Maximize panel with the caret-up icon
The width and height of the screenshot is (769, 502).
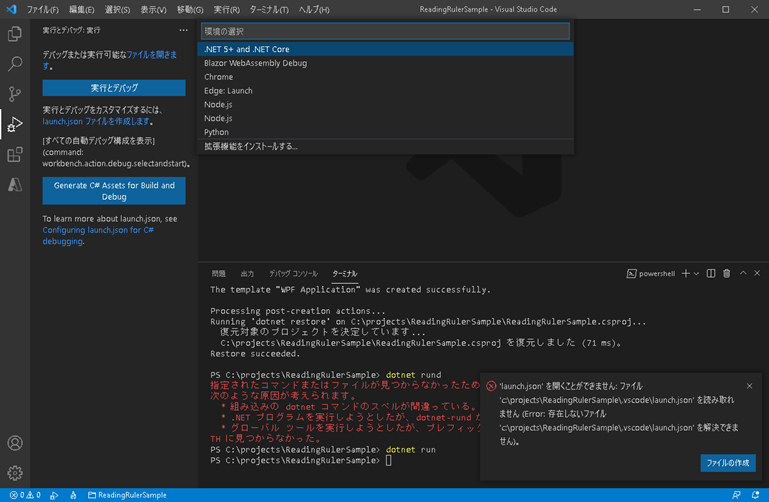point(743,273)
